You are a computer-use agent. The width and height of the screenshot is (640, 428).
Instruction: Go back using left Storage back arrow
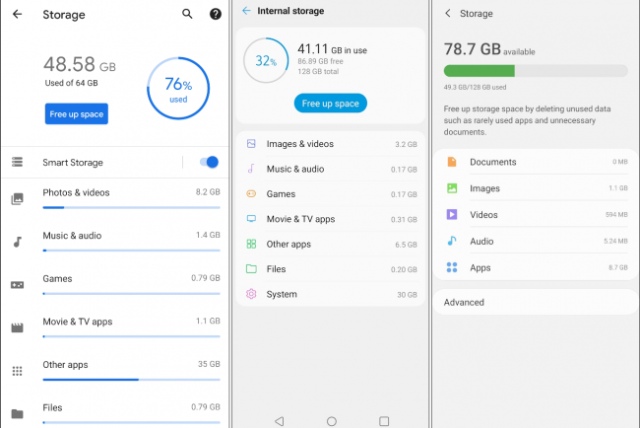[x=17, y=15]
